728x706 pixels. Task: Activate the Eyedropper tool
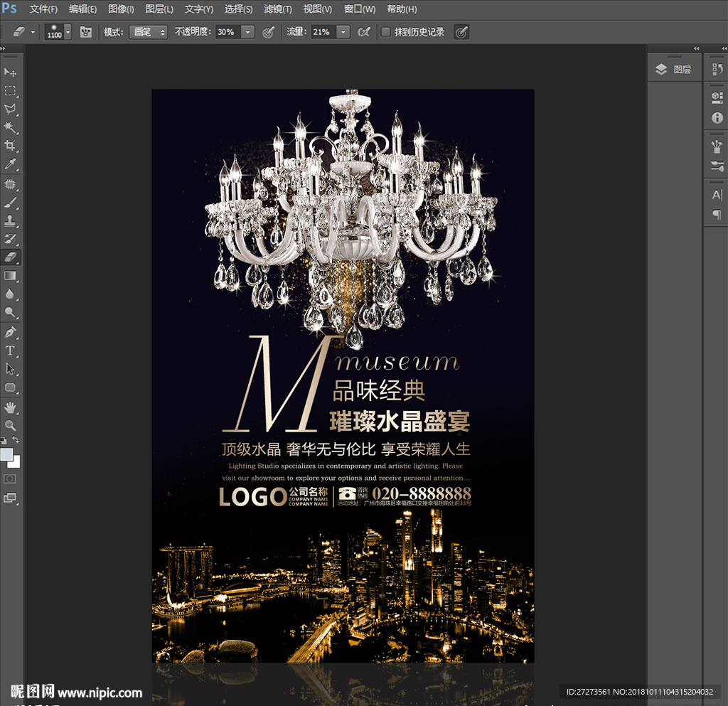pos(11,164)
